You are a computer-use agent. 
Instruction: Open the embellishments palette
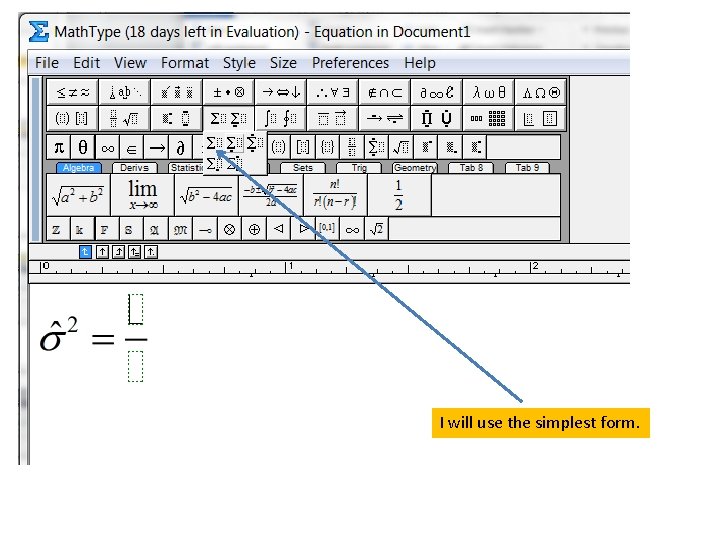coord(176,92)
